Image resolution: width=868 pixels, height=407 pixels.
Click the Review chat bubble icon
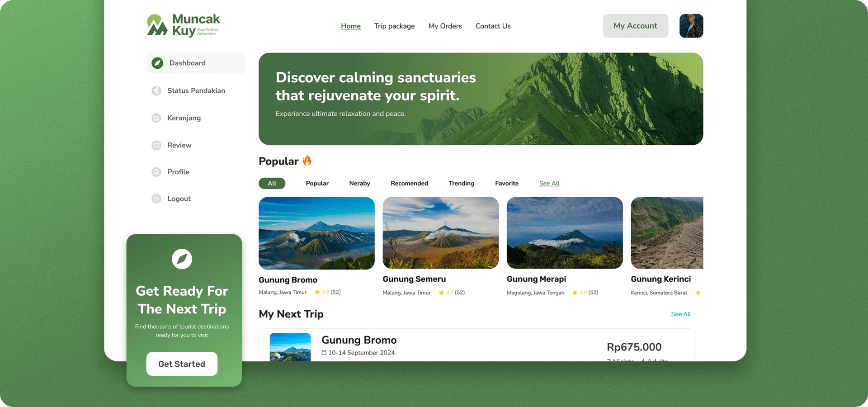coord(156,145)
